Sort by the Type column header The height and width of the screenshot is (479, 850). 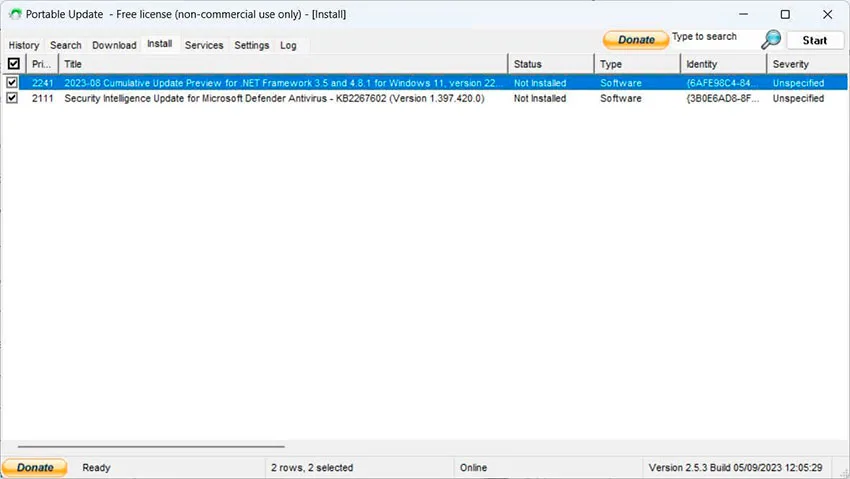click(637, 64)
